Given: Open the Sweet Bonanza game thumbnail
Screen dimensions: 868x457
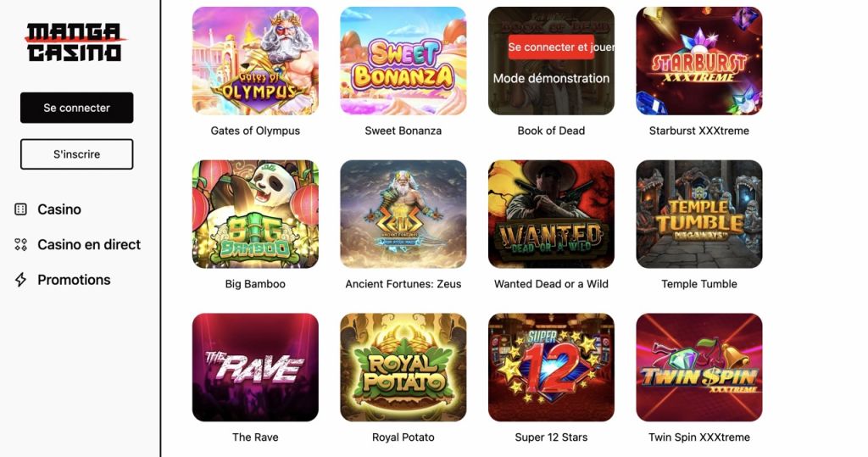Looking at the screenshot, I should pos(403,61).
